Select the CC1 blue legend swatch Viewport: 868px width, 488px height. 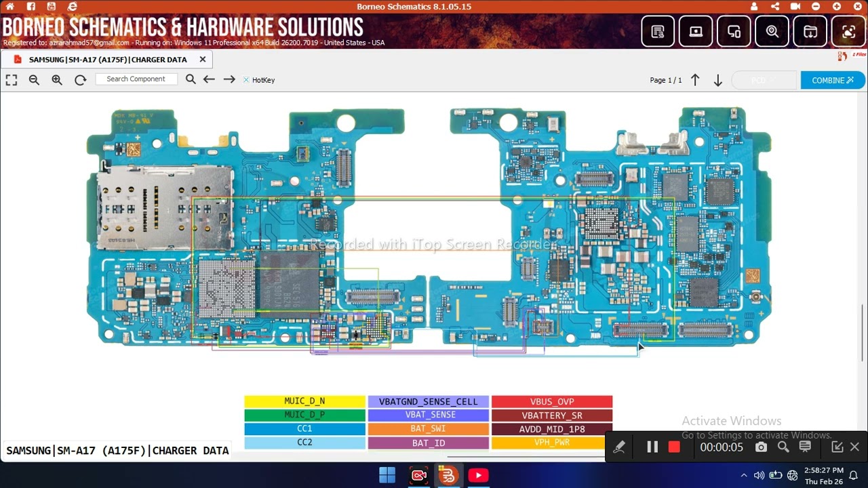click(x=304, y=429)
